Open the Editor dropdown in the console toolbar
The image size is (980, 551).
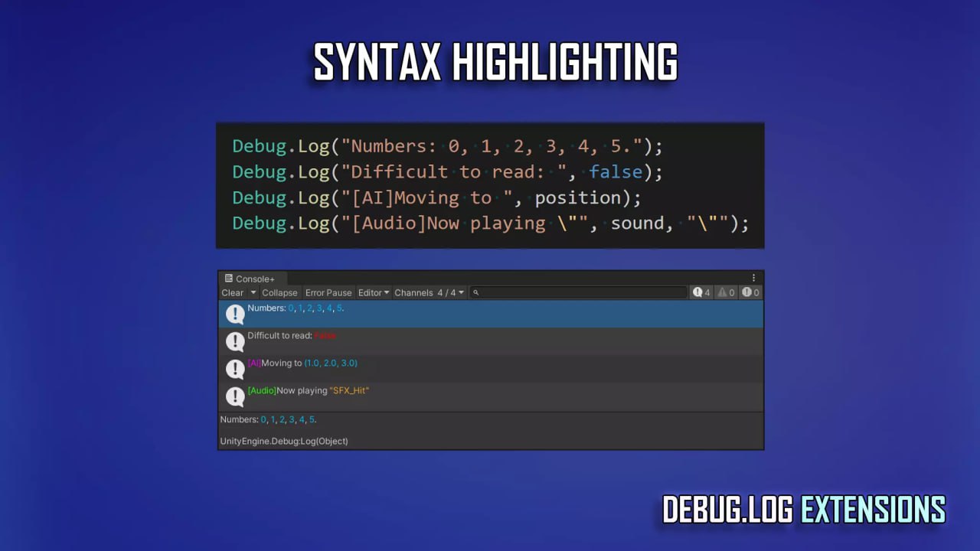[373, 292]
